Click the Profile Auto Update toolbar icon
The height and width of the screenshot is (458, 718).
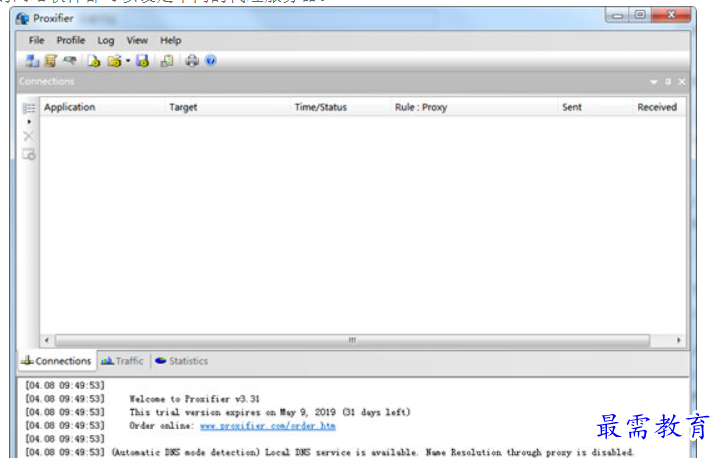pos(167,60)
